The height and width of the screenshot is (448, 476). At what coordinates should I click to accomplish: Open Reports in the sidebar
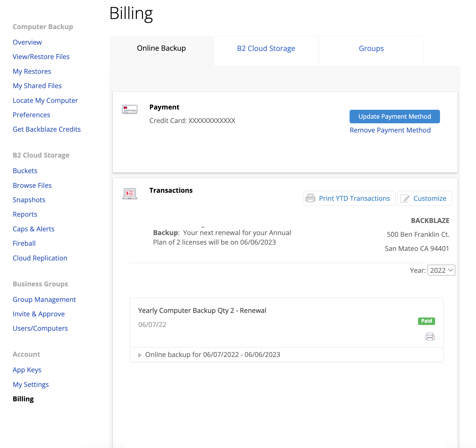(x=25, y=214)
